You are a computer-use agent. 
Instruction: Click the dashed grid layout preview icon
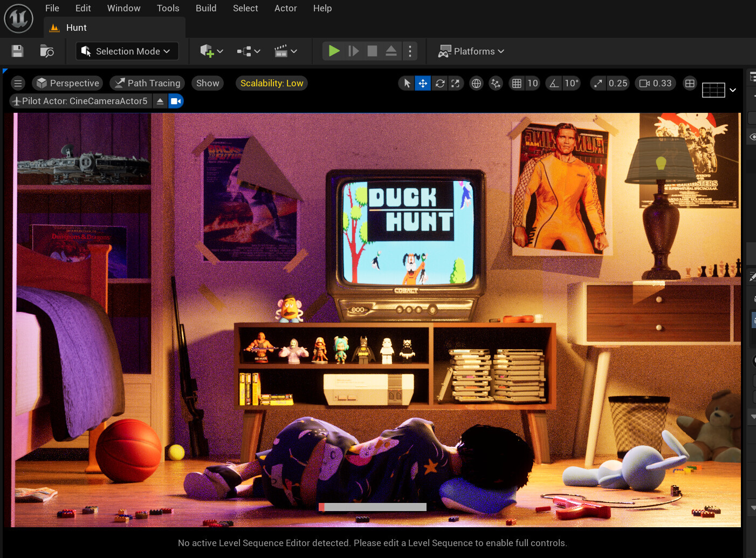coord(713,90)
